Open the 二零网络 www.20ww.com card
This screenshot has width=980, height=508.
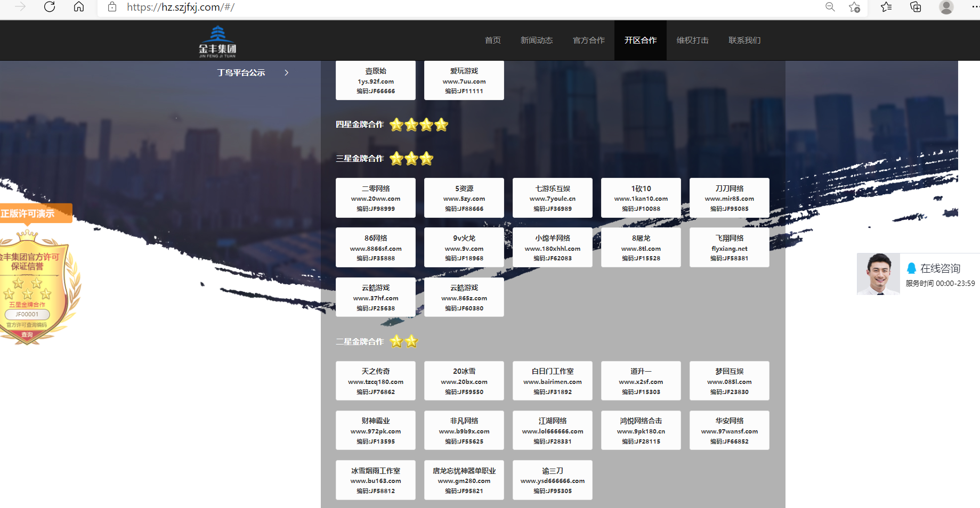[x=376, y=198]
